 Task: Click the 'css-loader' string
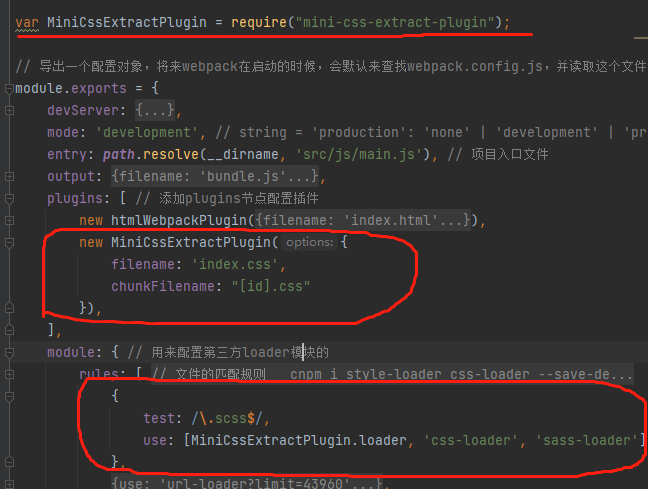(471, 440)
